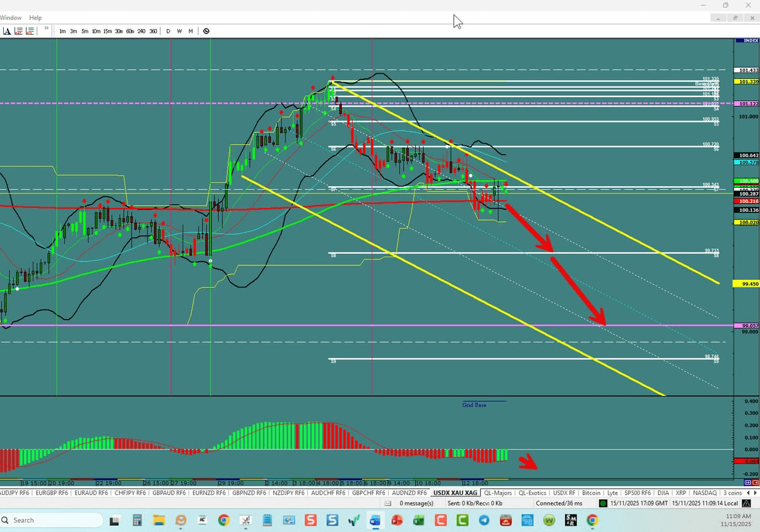Click the left tab-scroll arrow in tab bar
The image size is (760, 532).
[747, 493]
